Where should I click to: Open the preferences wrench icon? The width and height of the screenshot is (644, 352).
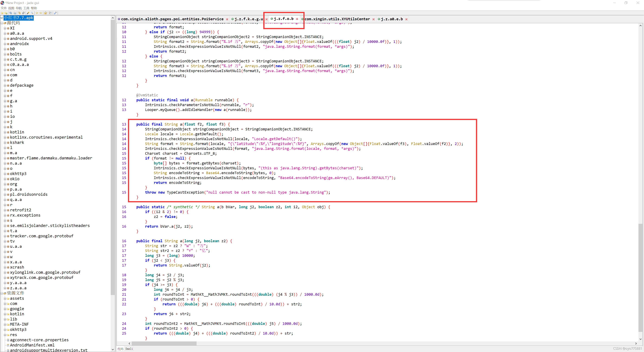(x=56, y=13)
